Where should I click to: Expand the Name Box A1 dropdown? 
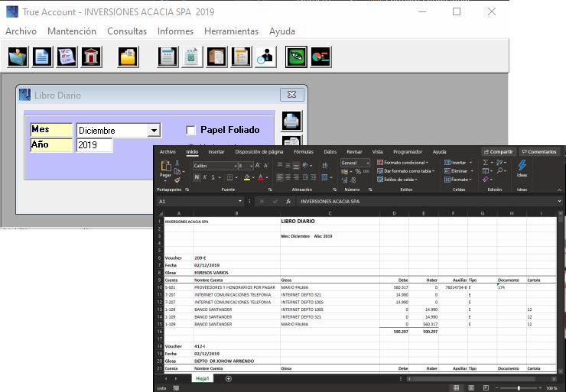point(240,201)
